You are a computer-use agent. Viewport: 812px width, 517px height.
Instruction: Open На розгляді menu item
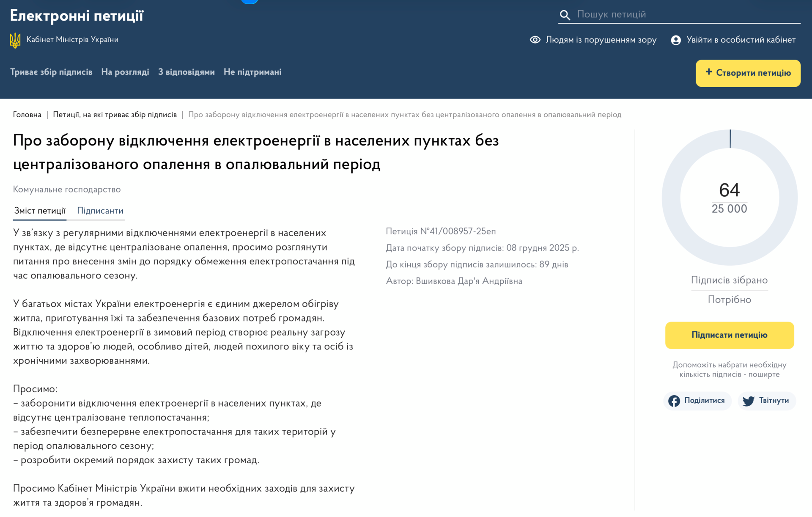[x=125, y=72]
